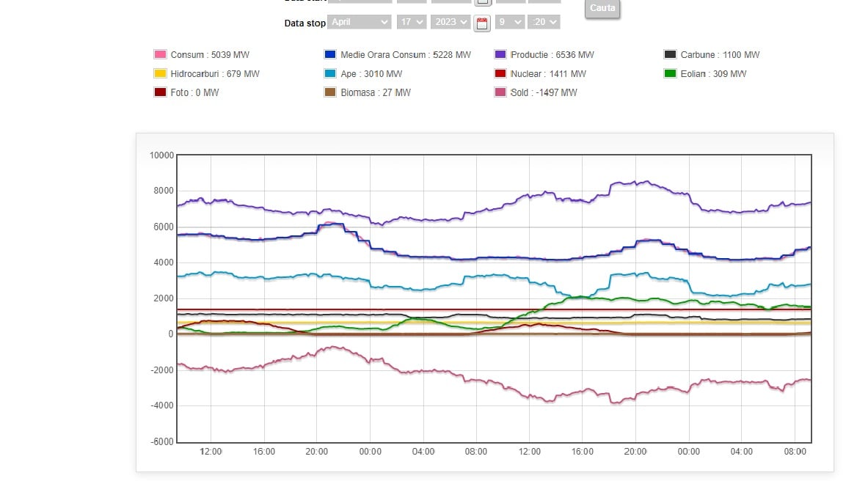Click the Cauta search button

(x=602, y=8)
